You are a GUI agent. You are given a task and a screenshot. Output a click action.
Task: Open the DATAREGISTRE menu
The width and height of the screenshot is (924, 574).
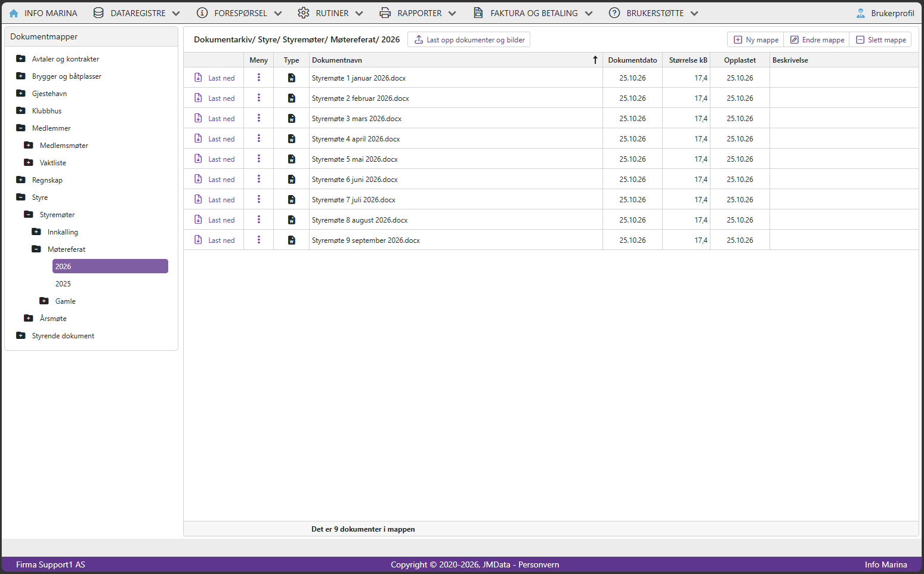137,13
